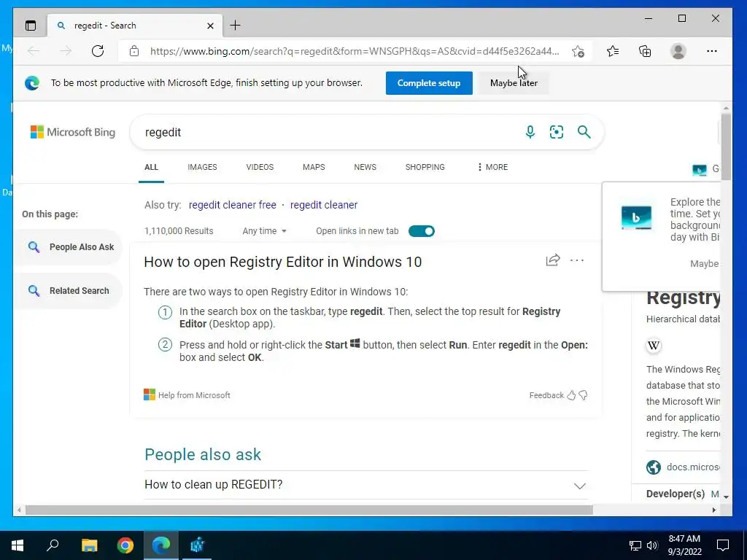Image resolution: width=747 pixels, height=560 pixels.
Task: Add this page to favorites star icon
Action: point(578,52)
